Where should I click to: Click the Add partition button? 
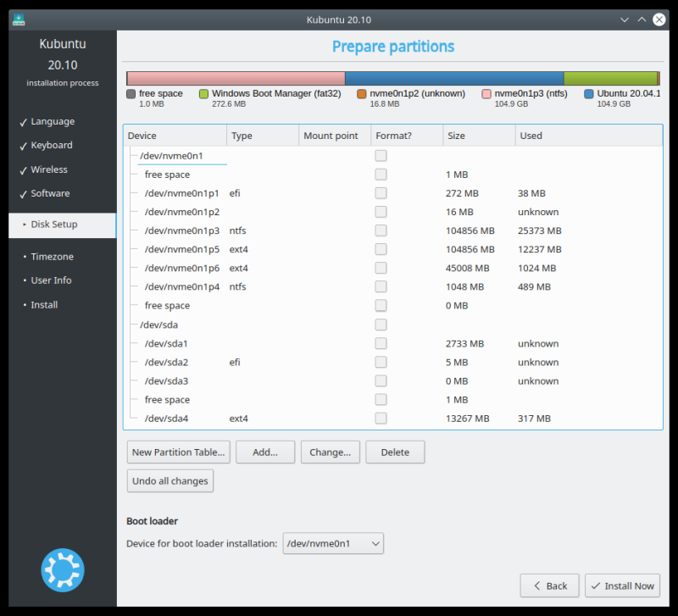tap(265, 452)
